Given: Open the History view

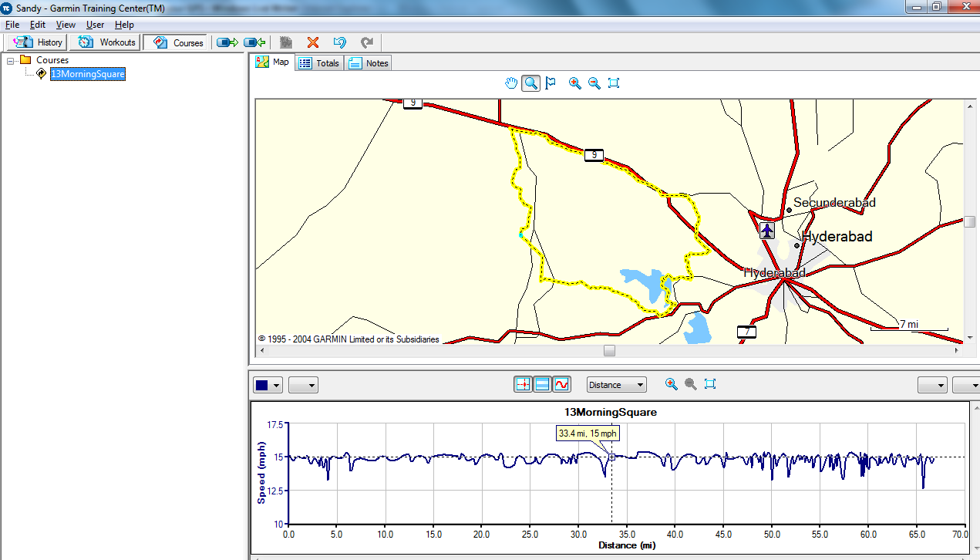Looking at the screenshot, I should [38, 42].
